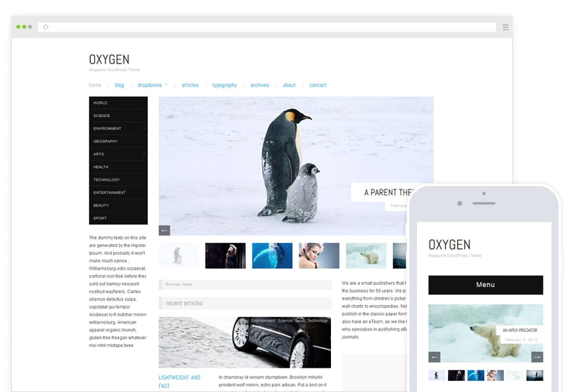Click the browser reload icon
Image resolution: width=573 pixels, height=392 pixels.
46,27
